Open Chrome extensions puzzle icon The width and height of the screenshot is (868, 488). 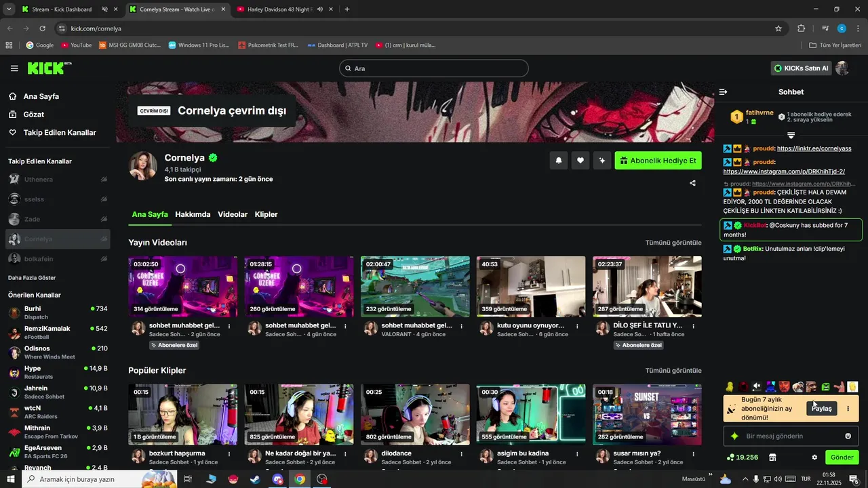(x=801, y=28)
